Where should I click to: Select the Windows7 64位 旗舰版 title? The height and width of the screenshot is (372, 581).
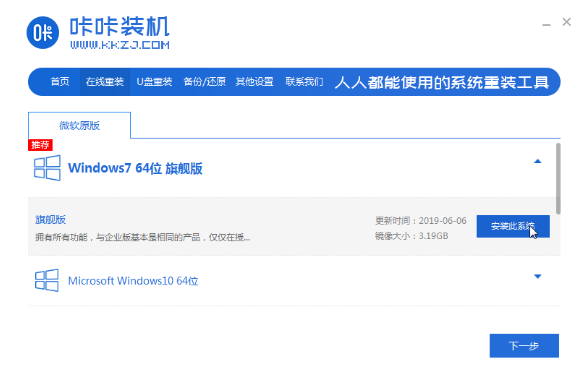135,168
